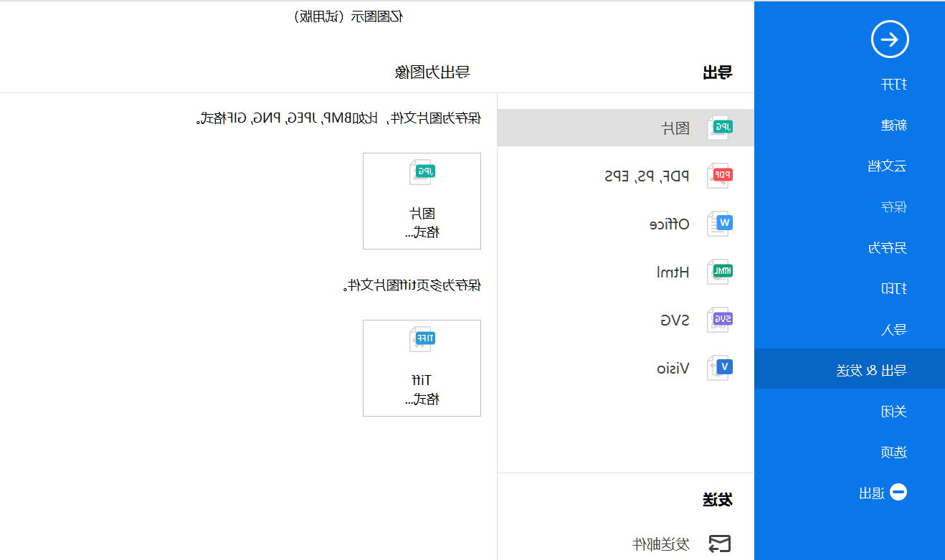Click the JPG icon beside 图片

(x=720, y=128)
